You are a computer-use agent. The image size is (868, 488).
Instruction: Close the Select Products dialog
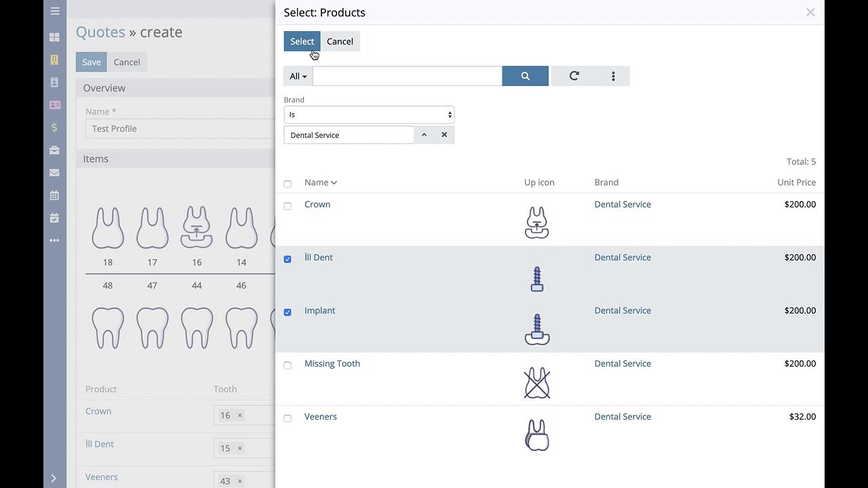[x=810, y=12]
